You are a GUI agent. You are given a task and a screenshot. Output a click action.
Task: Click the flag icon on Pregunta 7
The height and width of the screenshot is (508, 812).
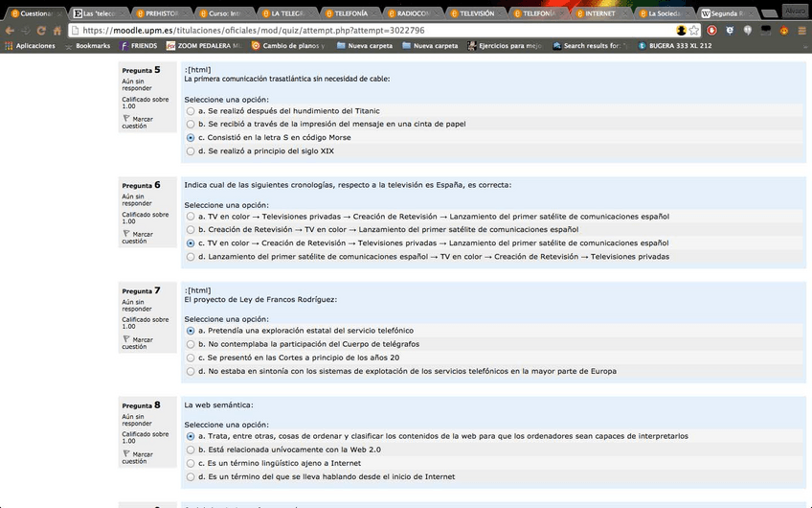coord(125,338)
